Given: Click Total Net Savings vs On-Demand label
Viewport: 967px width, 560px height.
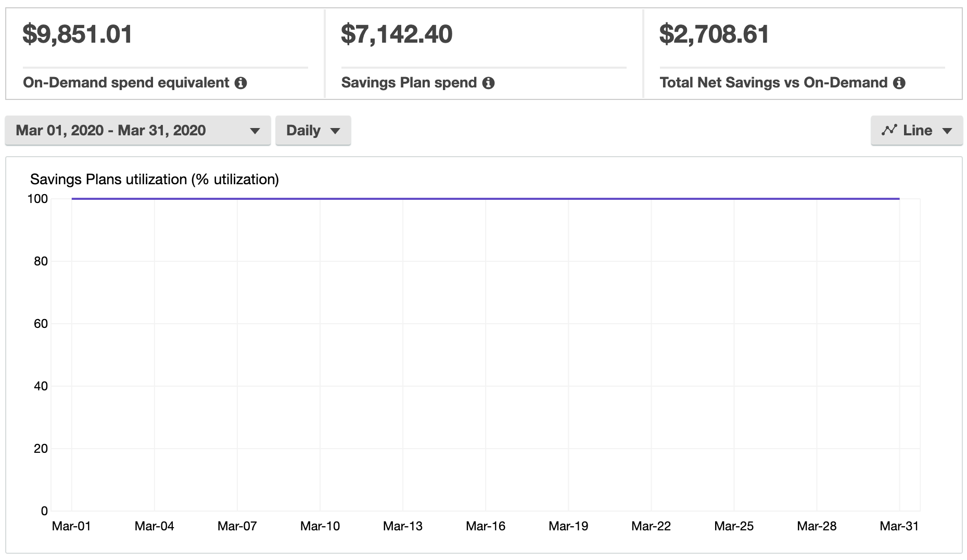Looking at the screenshot, I should 773,83.
